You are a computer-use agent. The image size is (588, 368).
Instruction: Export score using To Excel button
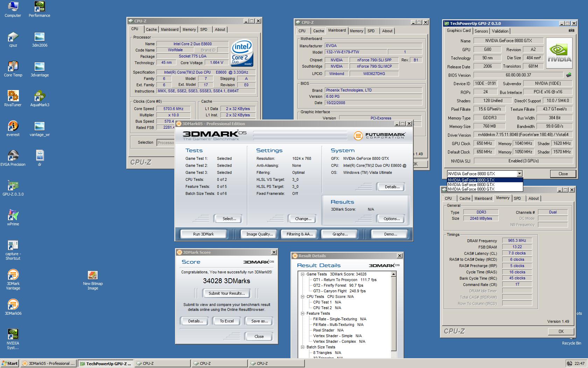click(x=226, y=321)
